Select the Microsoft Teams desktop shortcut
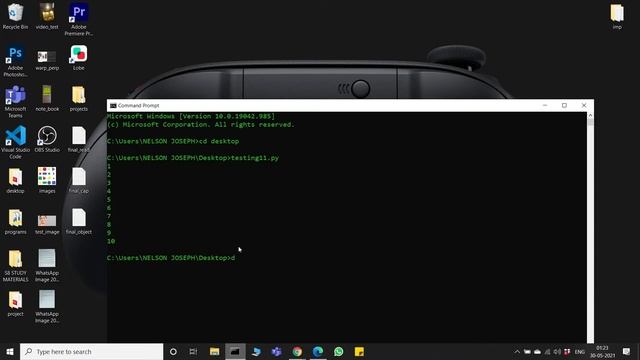This screenshot has height=360, width=640. click(x=16, y=102)
